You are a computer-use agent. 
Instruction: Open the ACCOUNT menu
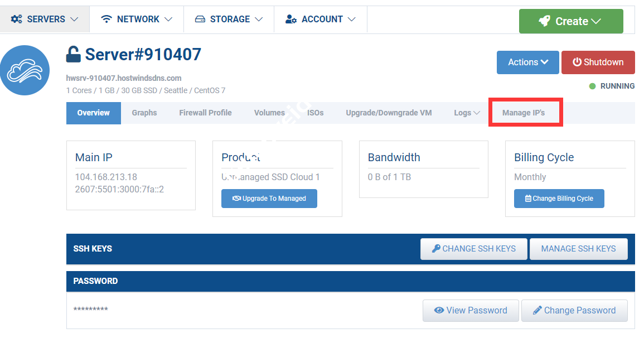point(321,20)
